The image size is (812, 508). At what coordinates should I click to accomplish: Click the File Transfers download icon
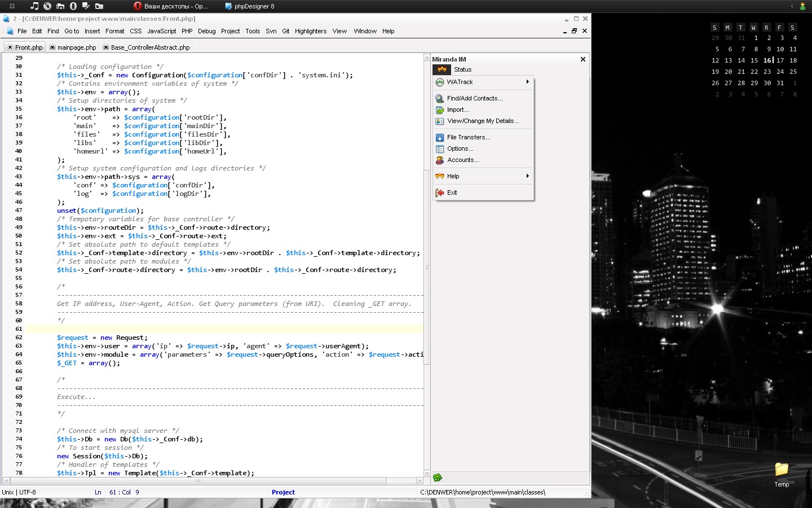tap(440, 137)
